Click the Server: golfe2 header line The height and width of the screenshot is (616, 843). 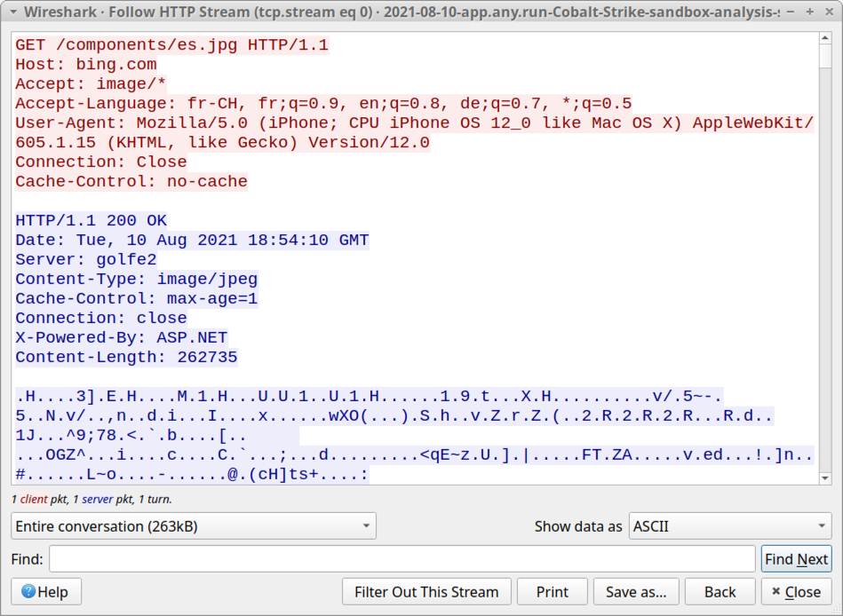(x=86, y=259)
